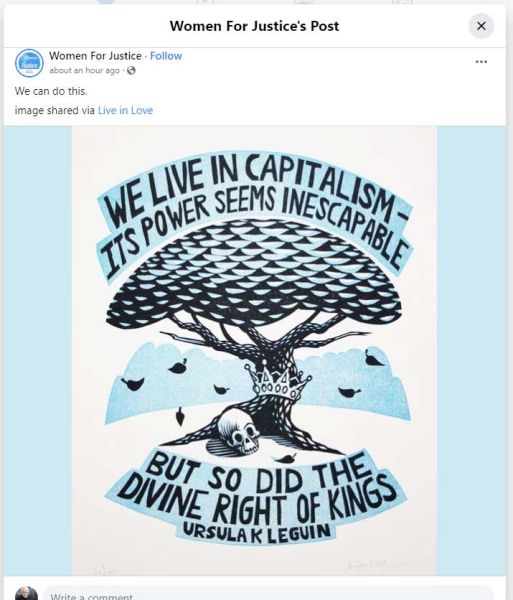Open the Women For Justice profile picture
The image size is (513, 600).
(29, 63)
